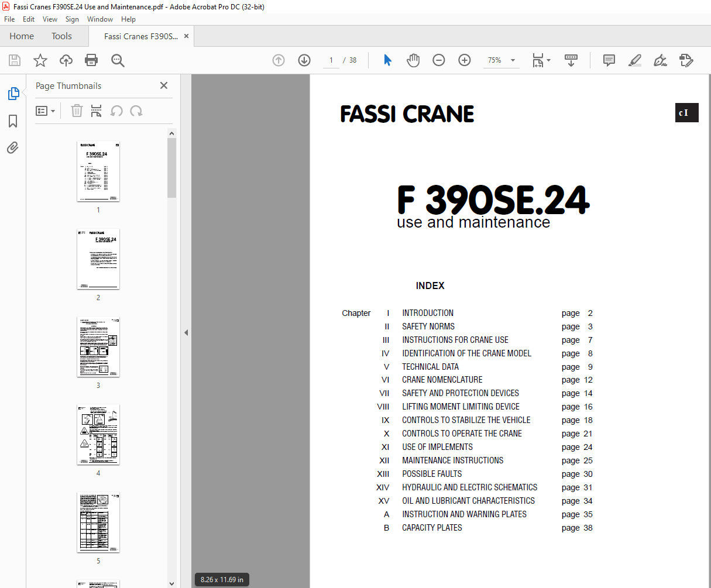This screenshot has width=711, height=588.
Task: Open the Add sticky note tool
Action: point(609,60)
